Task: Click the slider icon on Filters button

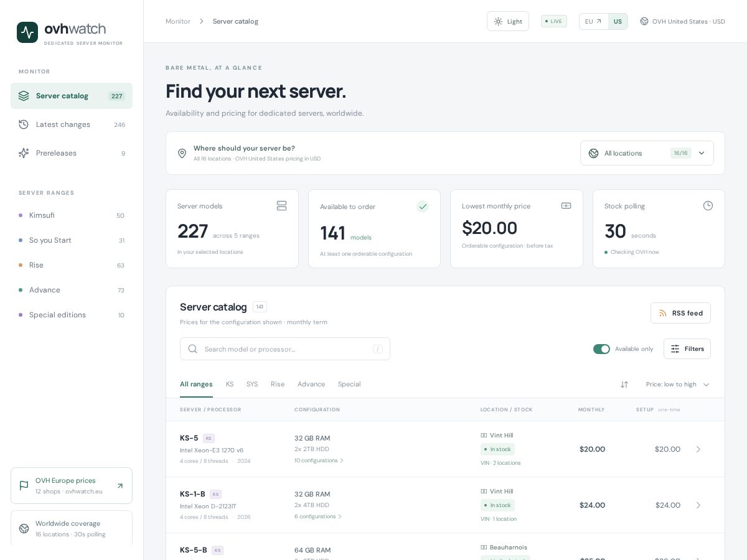Action: click(675, 349)
